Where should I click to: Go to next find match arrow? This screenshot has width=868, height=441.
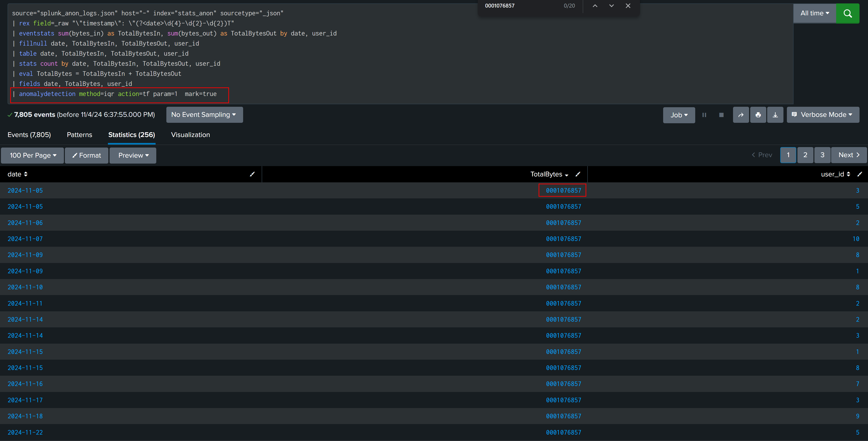pyautogui.click(x=611, y=6)
